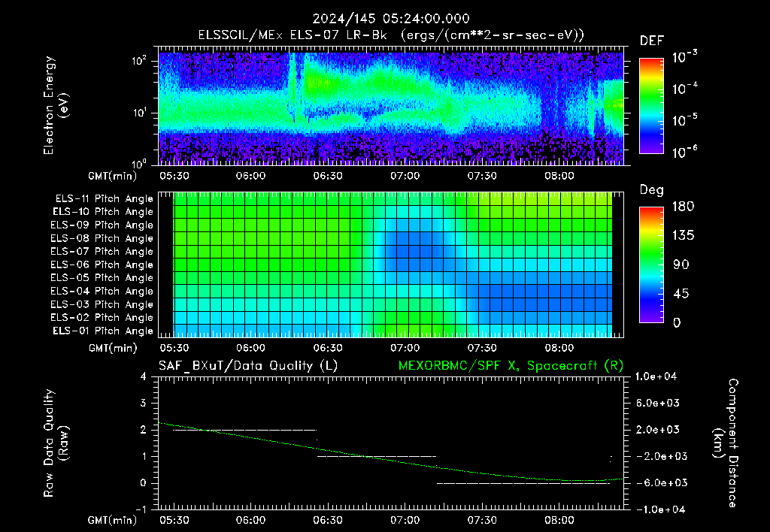Click GMT(min) label under the pitch angle panel
Viewport: 770px width, 532px height.
(113, 348)
